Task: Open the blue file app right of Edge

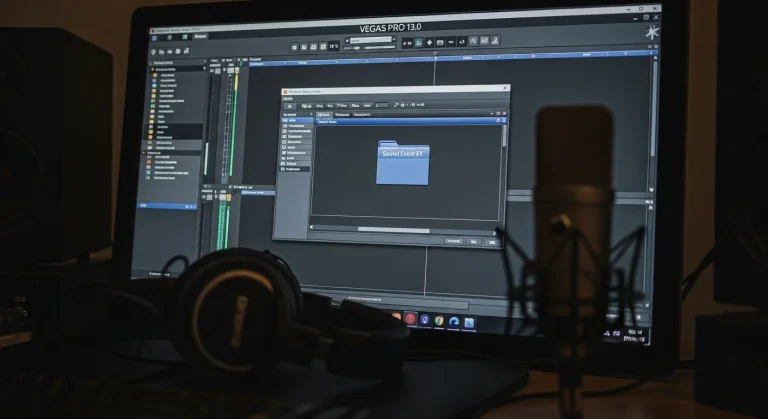Action: pyautogui.click(x=469, y=322)
